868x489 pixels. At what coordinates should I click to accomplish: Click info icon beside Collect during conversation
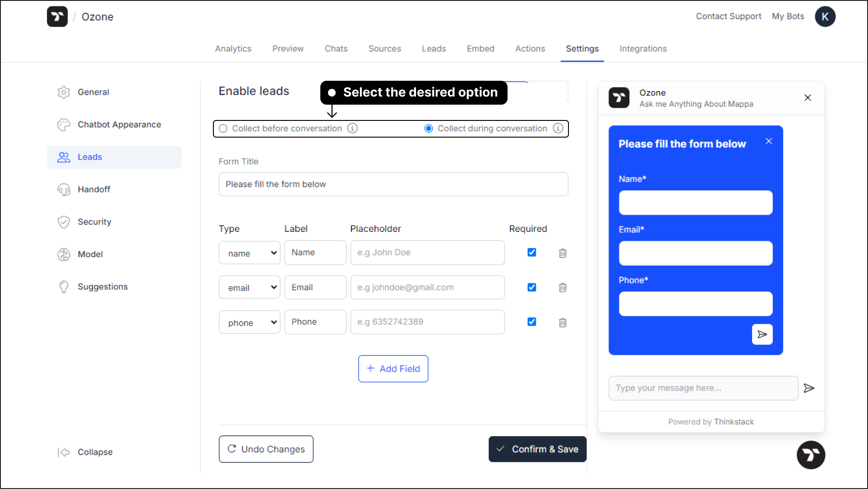[558, 128]
